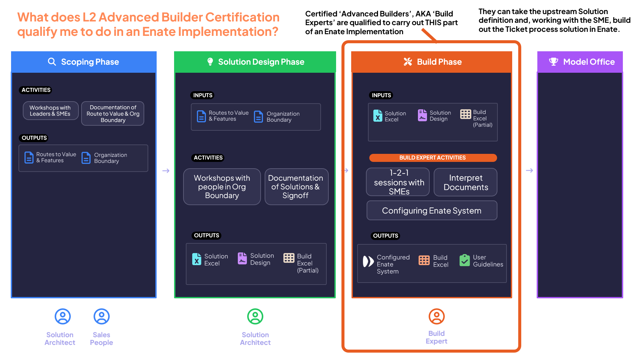Viewport: 644px width, 362px height.
Task: Click the Sales People person icon
Action: (101, 316)
